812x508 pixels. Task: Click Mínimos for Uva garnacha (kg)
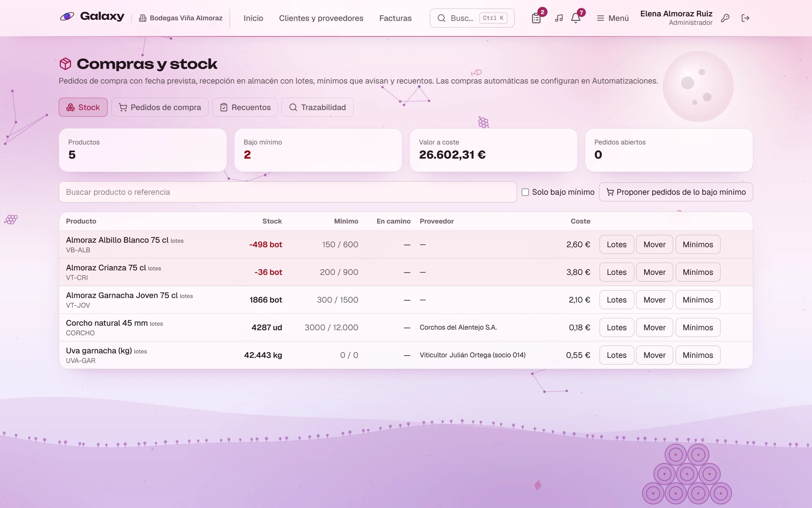(698, 355)
